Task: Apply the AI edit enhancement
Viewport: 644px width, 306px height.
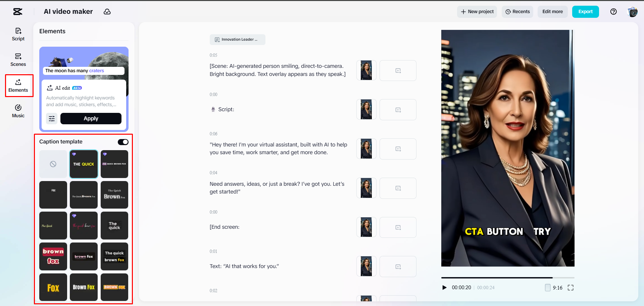Action: click(91, 119)
